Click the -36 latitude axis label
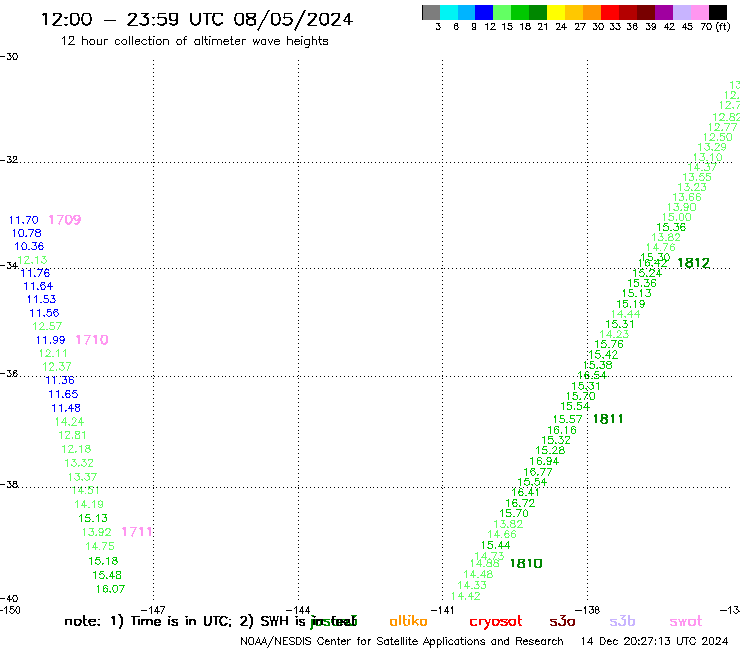 click(x=9, y=373)
